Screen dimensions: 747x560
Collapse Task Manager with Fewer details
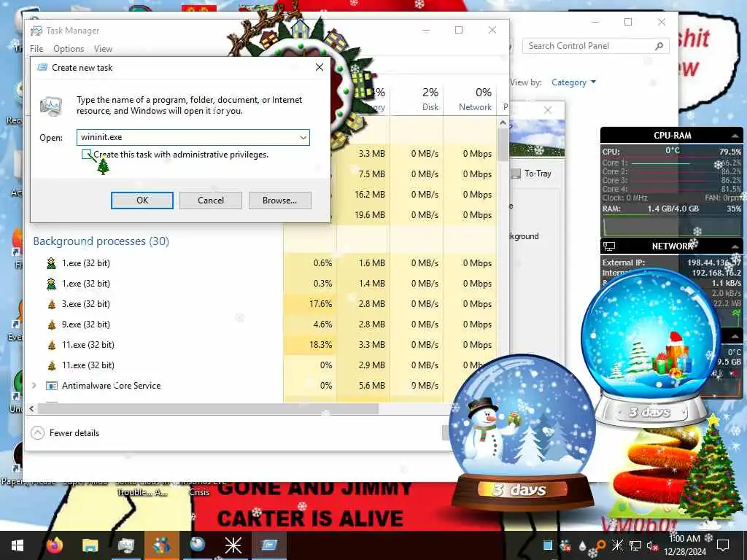(65, 433)
